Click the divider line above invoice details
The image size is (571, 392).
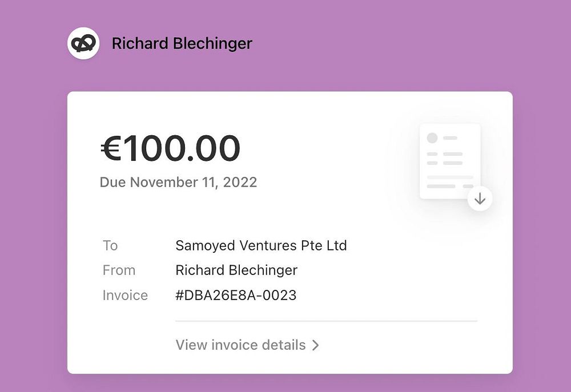click(326, 321)
